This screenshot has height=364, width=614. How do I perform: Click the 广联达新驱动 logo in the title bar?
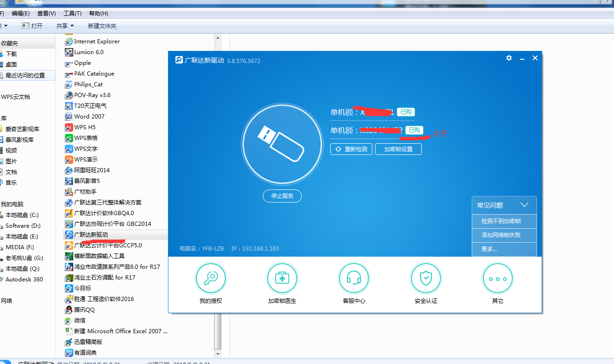tap(179, 60)
